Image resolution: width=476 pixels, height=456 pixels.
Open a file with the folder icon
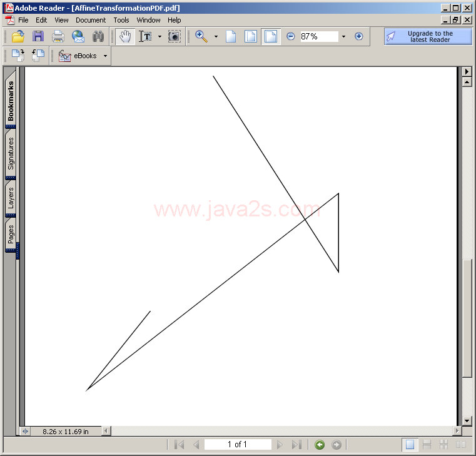[18, 36]
